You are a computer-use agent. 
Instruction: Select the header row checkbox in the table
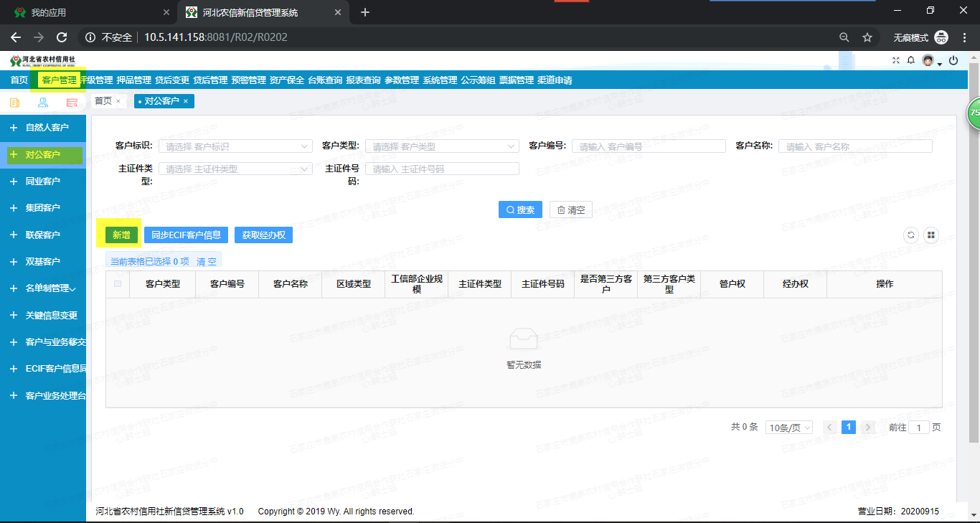point(118,283)
